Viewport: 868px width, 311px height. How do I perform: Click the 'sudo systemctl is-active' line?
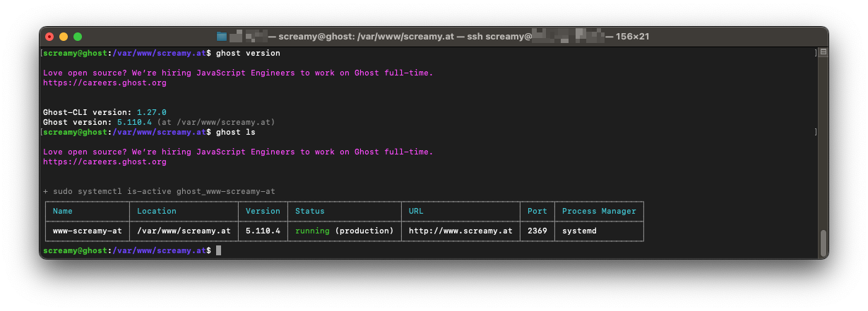(x=159, y=191)
